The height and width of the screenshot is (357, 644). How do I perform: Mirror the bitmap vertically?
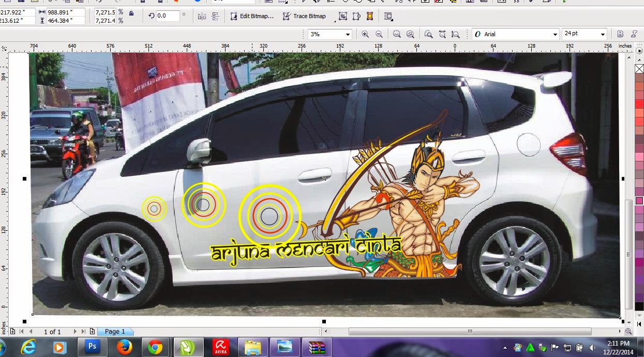click(x=216, y=17)
